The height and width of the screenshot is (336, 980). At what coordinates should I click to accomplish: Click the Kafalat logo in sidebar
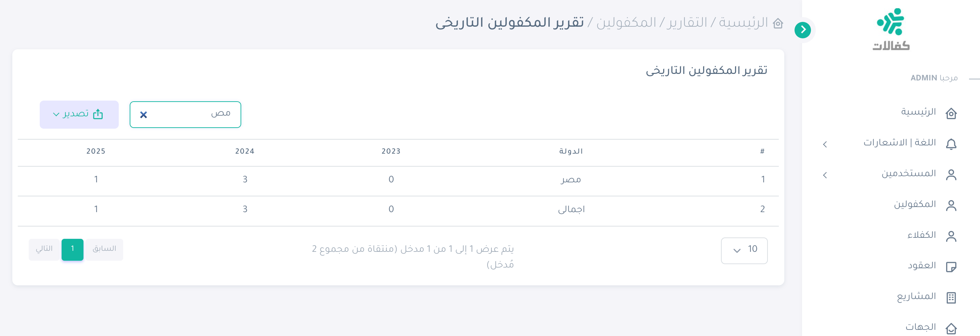[890, 29]
